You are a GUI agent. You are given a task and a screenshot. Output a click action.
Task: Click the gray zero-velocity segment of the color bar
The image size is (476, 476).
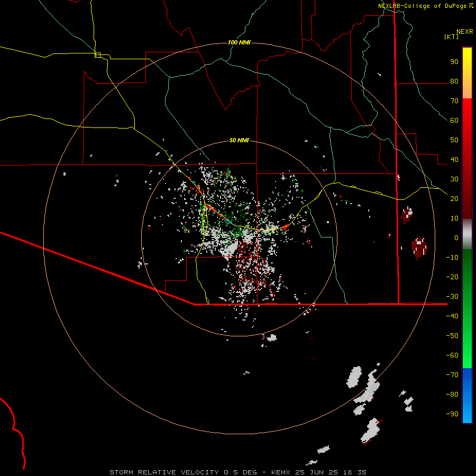[467, 234]
